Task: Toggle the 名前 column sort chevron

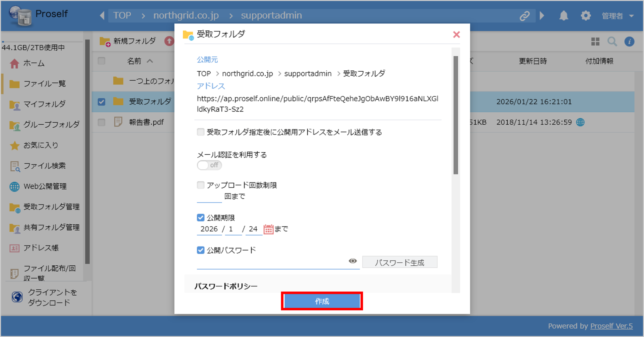Action: (150, 61)
